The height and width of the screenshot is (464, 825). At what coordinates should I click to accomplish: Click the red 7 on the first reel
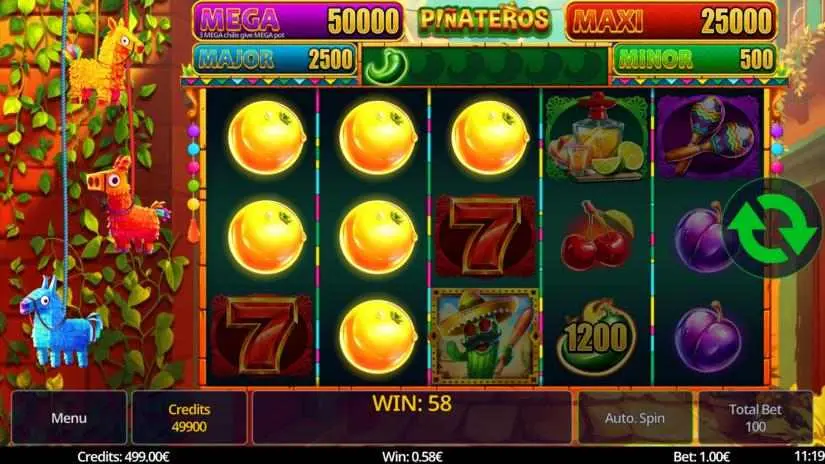tap(261, 335)
